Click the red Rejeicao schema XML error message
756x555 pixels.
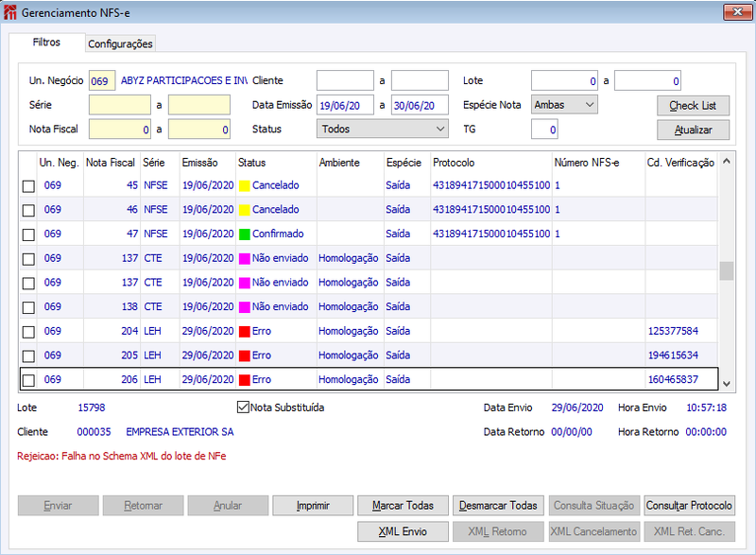click(x=122, y=456)
